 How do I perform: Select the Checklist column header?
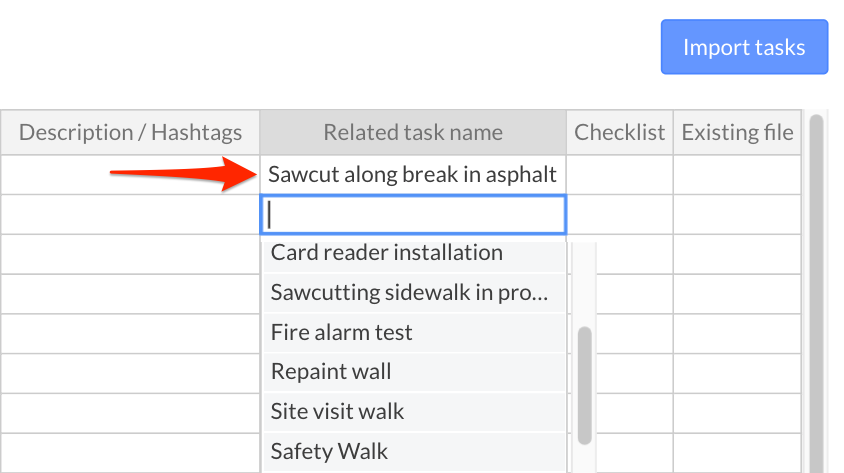[x=620, y=132]
